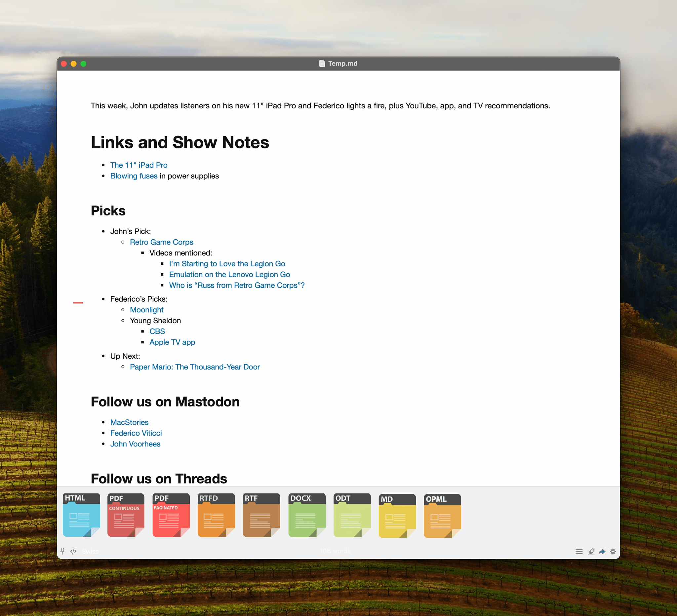Open the CBS link
The image size is (677, 616).
point(157,331)
